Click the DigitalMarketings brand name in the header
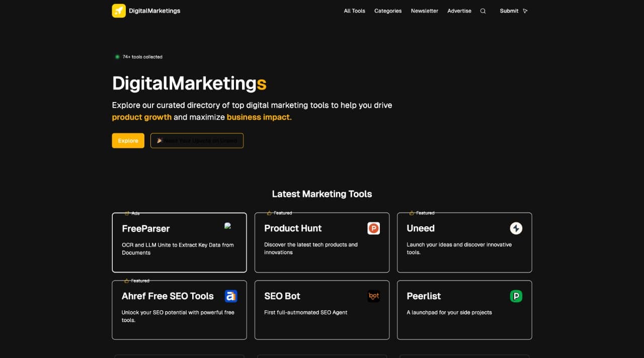This screenshot has width=644, height=358. [154, 11]
